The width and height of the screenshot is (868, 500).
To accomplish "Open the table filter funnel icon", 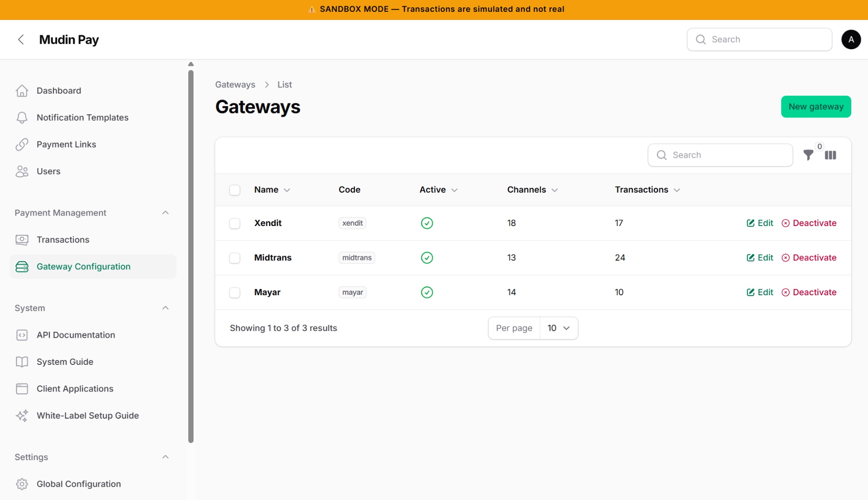I will (x=808, y=155).
